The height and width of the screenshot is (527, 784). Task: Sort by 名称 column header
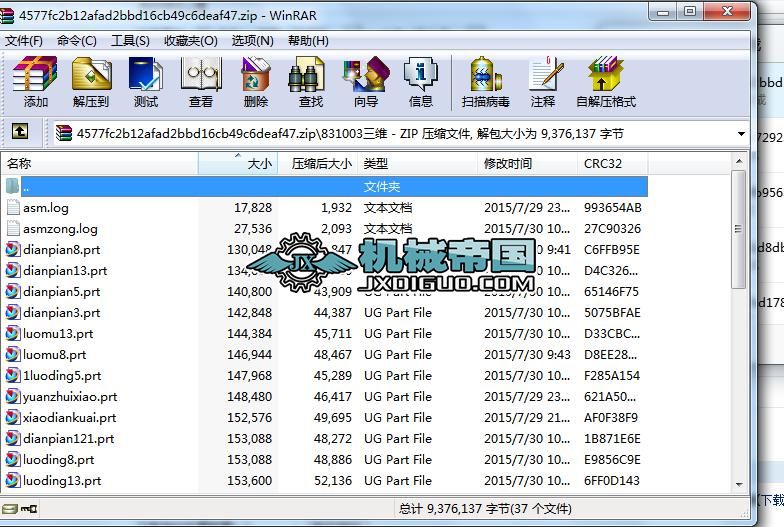click(x=100, y=164)
